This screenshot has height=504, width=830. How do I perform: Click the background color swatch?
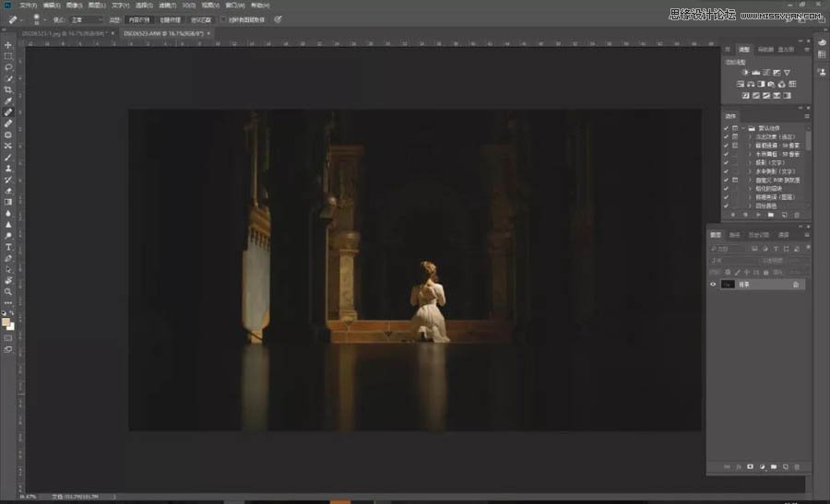coord(12,327)
